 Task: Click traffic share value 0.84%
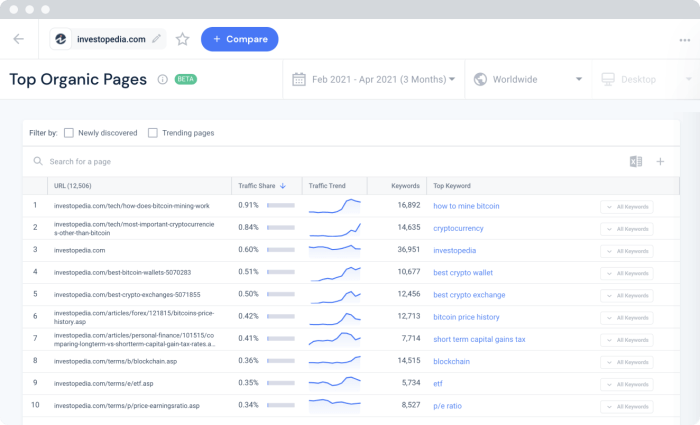coord(248,227)
